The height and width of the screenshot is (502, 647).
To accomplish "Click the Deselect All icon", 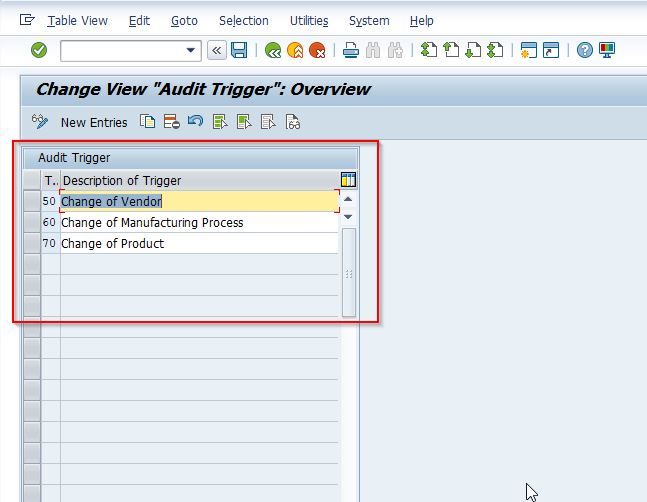I will click(268, 122).
